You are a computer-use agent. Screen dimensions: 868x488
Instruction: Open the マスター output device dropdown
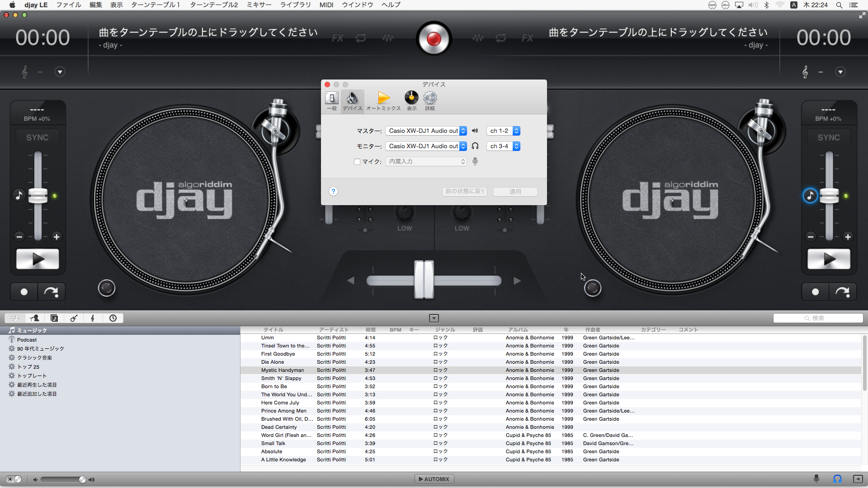point(426,131)
